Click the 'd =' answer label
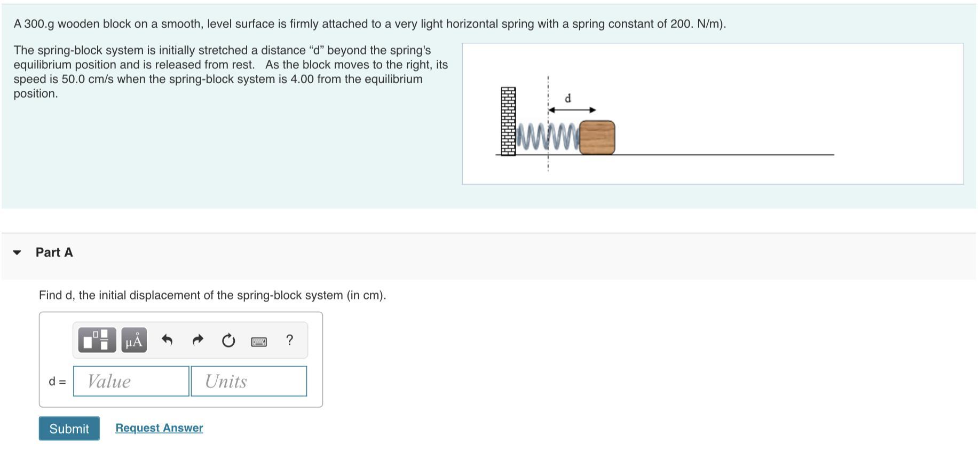Viewport: 980px width, 451px height. (x=57, y=382)
